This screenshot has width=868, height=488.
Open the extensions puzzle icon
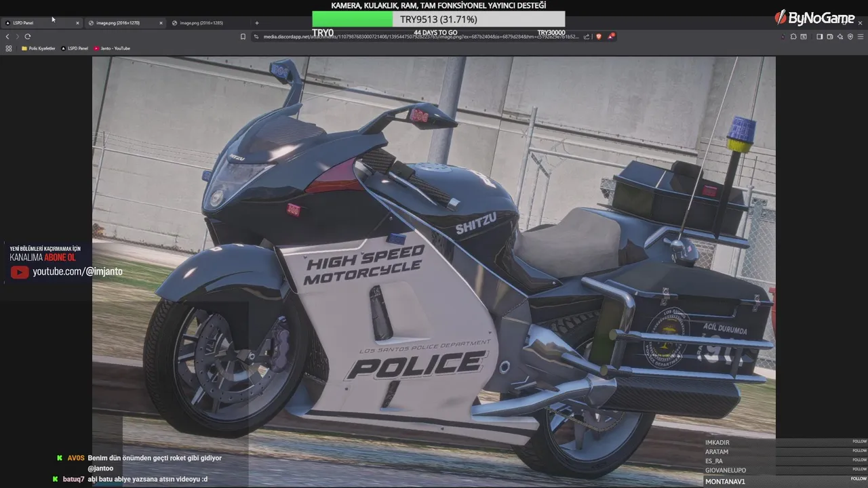pyautogui.click(x=793, y=37)
